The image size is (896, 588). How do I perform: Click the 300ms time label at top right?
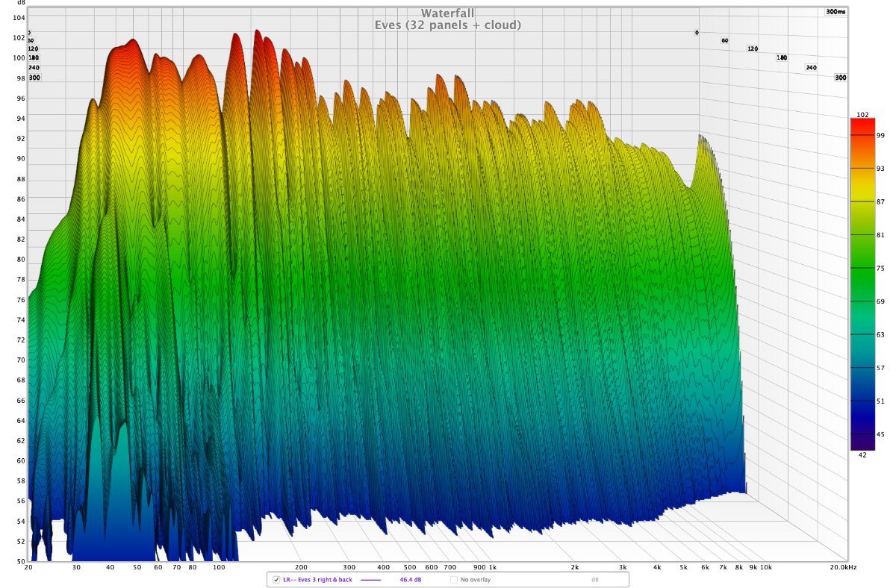836,12
